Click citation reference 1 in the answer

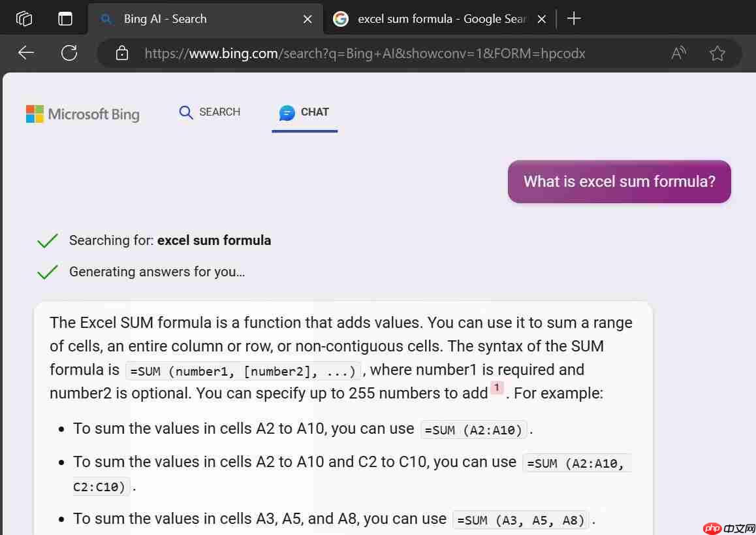(x=497, y=387)
